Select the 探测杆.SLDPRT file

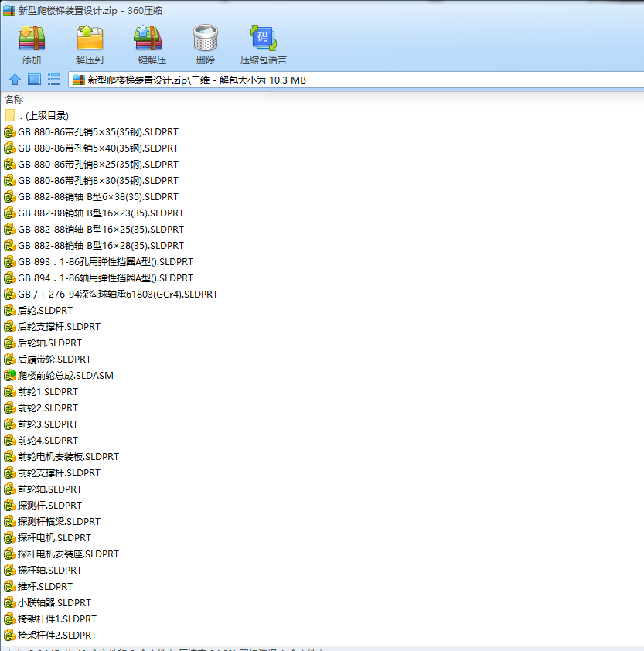click(x=43, y=505)
